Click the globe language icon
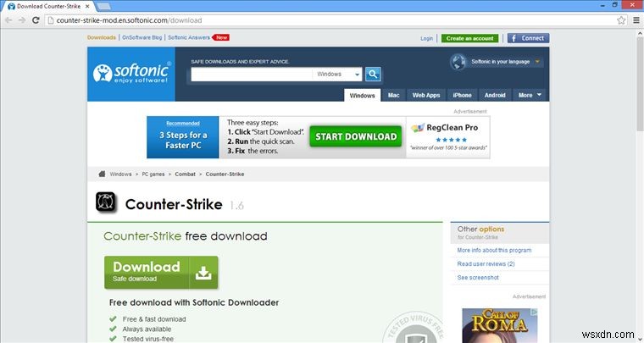Image resolution: width=644 pixels, height=343 pixels. (458, 62)
